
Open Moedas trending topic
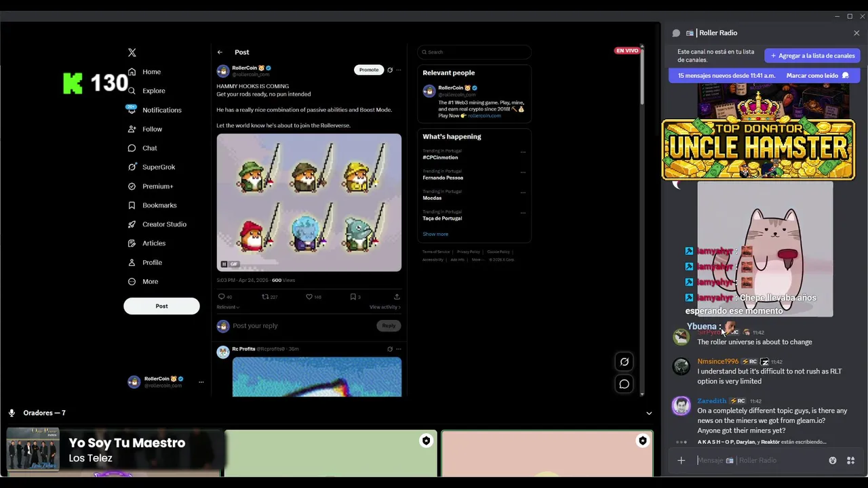pos(432,198)
